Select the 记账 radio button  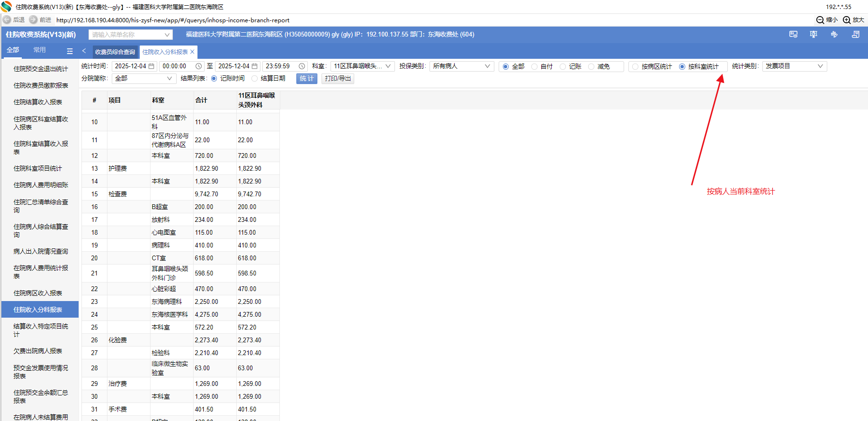[x=563, y=67]
